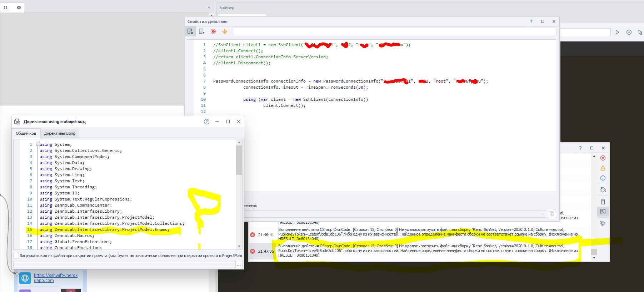Click line using ZennoLab.Macros
The width and height of the screenshot is (644, 292).
[x=67, y=236]
